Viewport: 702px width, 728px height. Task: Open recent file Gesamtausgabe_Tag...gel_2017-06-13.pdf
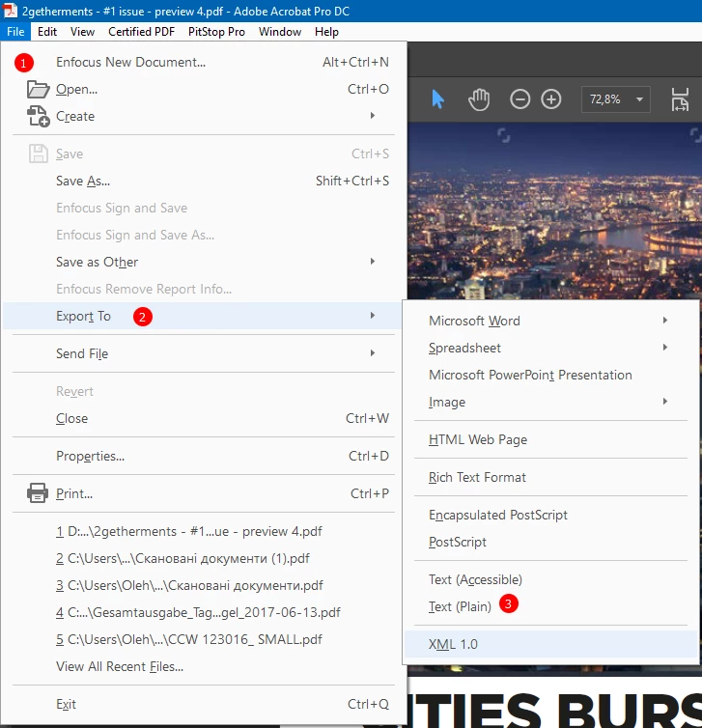(203, 612)
